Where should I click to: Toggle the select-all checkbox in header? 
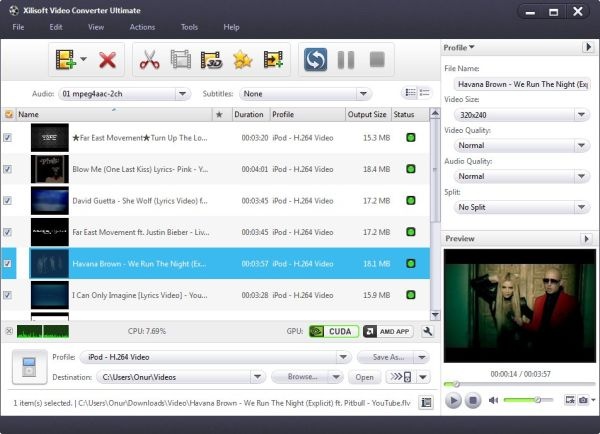click(9, 114)
